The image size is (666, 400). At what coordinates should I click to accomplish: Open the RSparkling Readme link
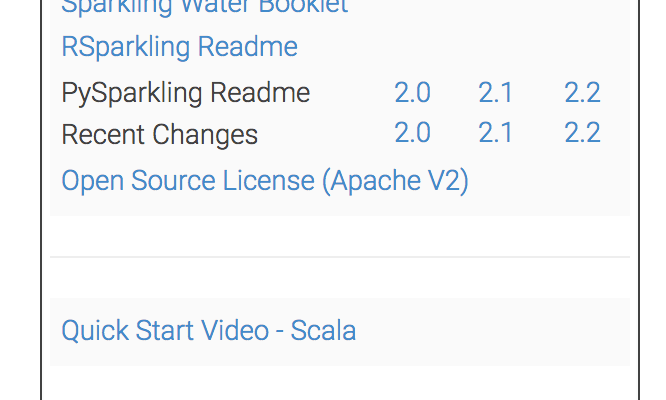pos(179,47)
